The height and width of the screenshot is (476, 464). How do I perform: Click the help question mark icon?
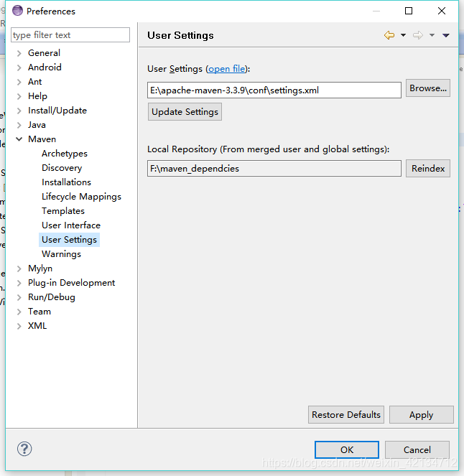24,449
